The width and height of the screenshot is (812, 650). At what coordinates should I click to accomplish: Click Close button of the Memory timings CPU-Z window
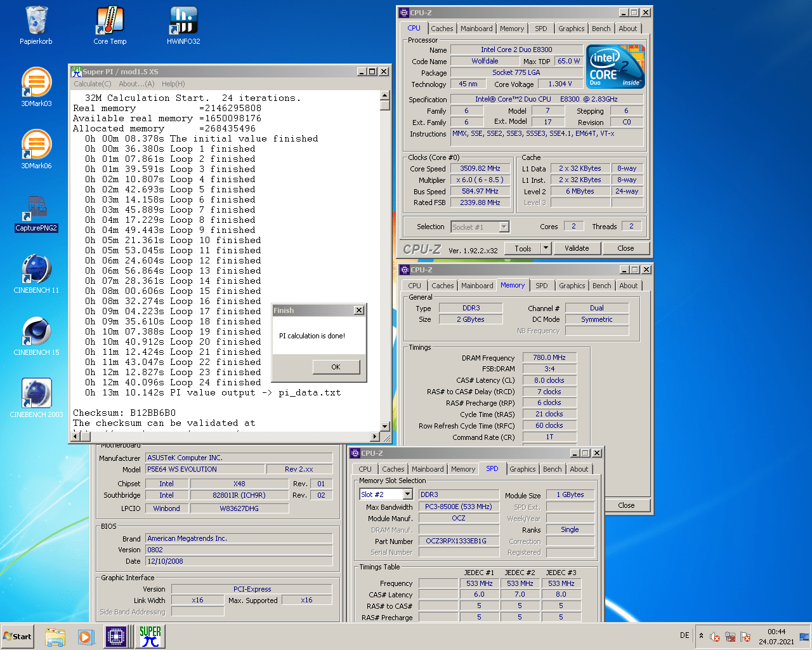pos(626,505)
